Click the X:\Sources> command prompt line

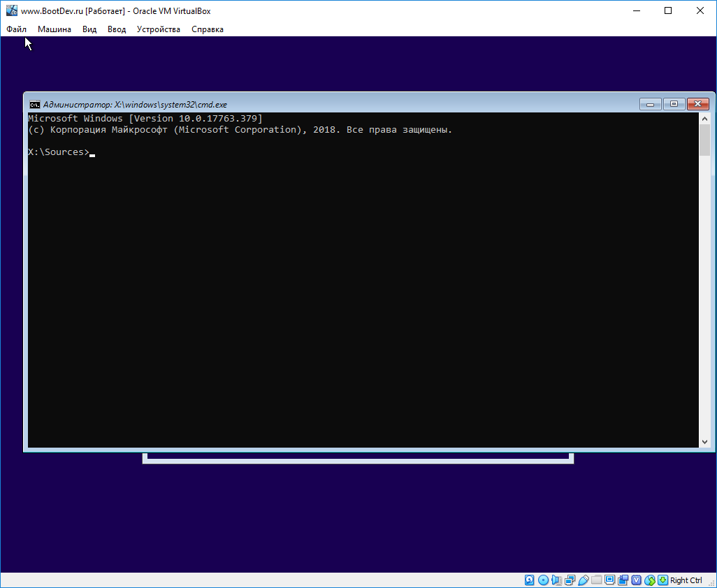pos(61,152)
